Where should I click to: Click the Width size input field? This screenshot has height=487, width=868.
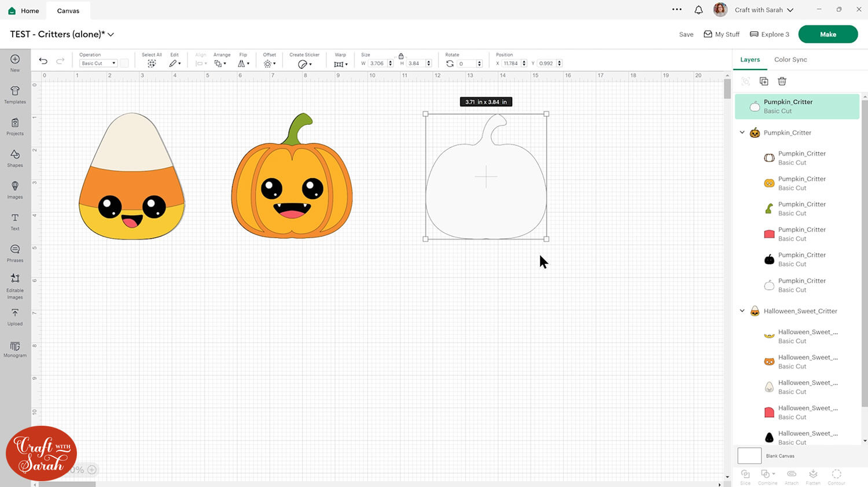pos(377,64)
